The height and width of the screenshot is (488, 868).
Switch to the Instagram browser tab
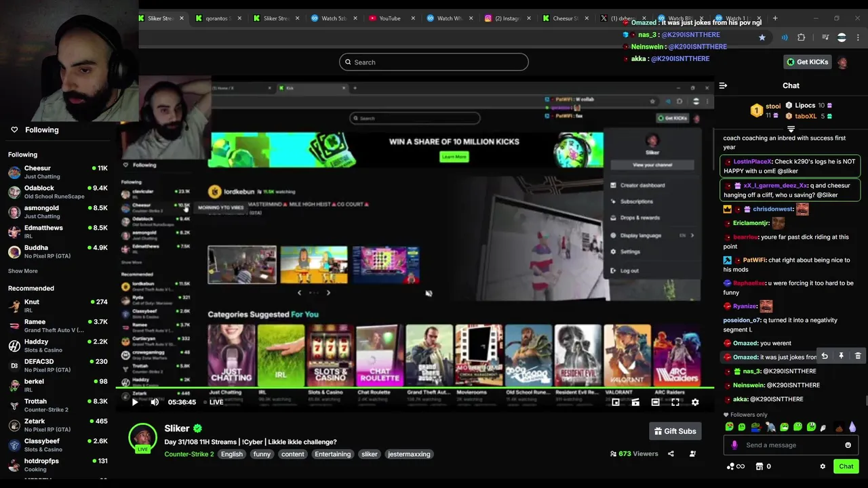pos(507,18)
